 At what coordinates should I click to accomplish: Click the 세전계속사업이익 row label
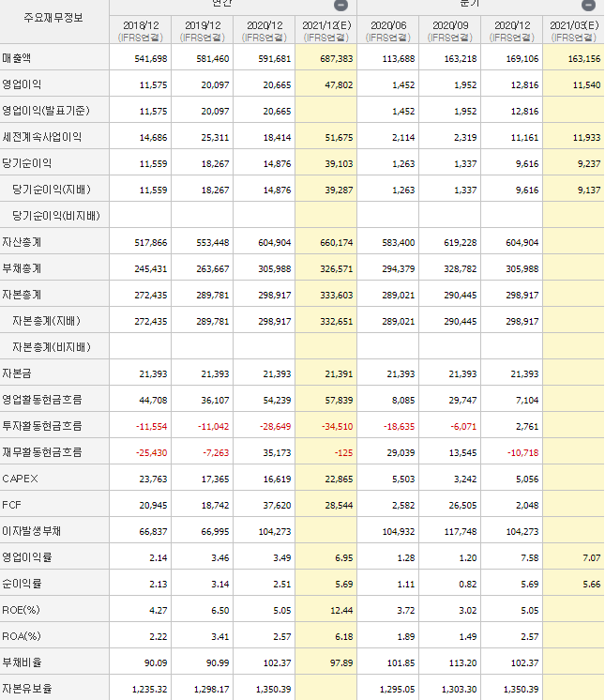point(42,137)
